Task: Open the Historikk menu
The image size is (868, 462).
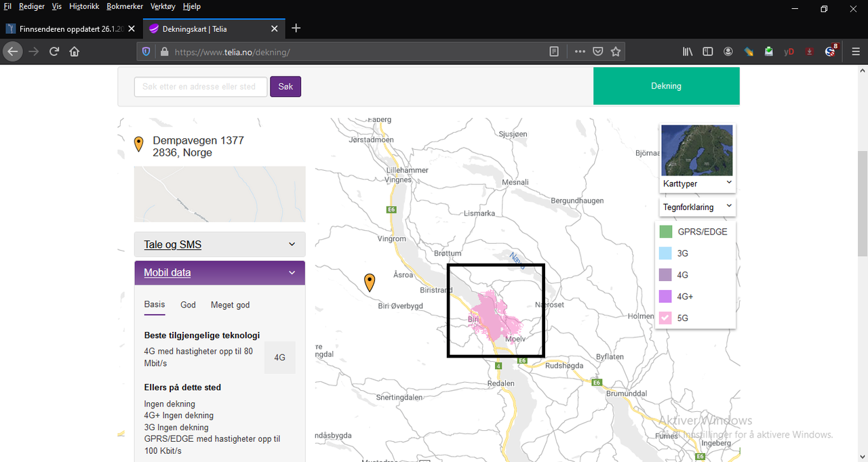Action: 84,6
